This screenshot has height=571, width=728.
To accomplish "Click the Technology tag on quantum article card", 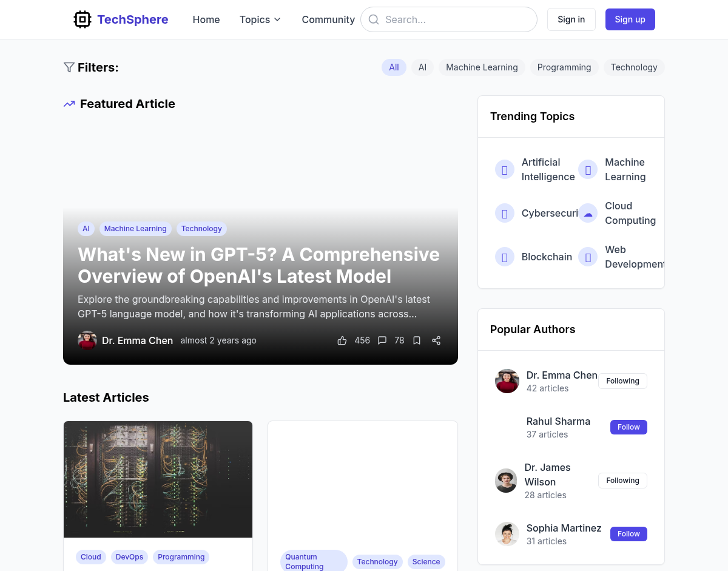I will point(377,562).
